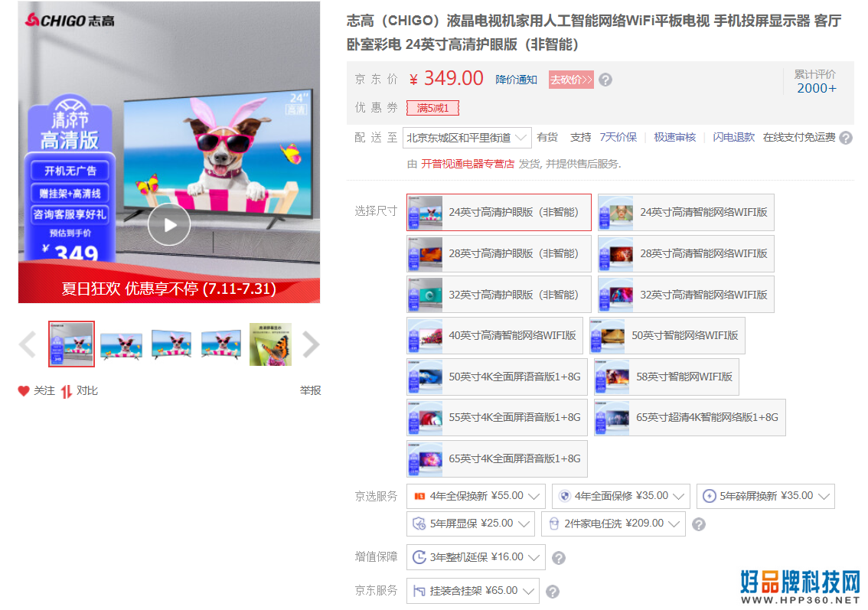Choose 55英寸4K全面屏语音版1+8G option
Image resolution: width=868 pixels, height=610 pixels.
pyautogui.click(x=497, y=417)
